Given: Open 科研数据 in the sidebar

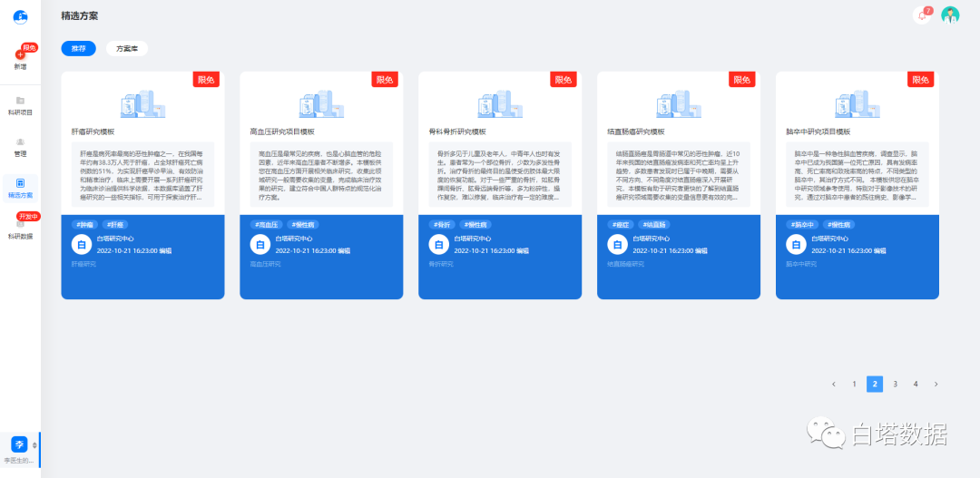Looking at the screenshot, I should tap(20, 229).
